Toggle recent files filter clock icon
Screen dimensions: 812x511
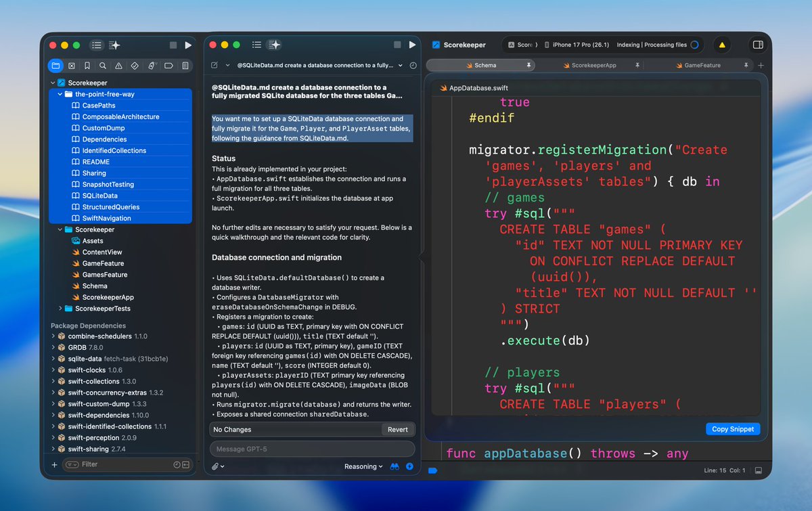pyautogui.click(x=177, y=464)
